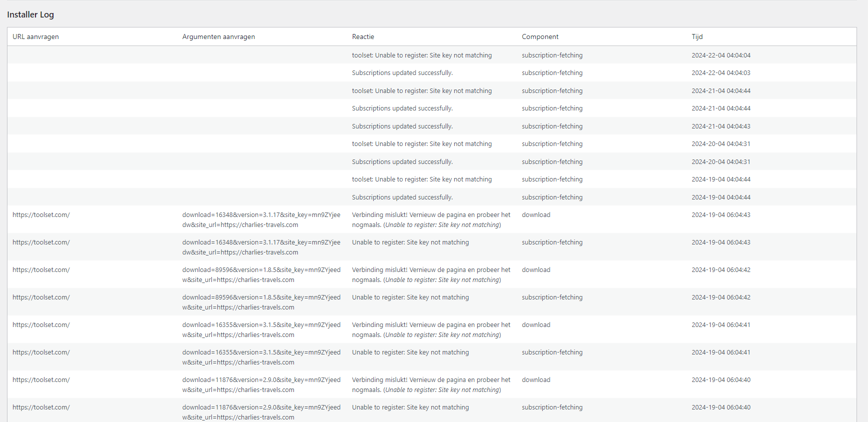
Task: Select the time cell "2024-22-04 04:04:03"
Action: (x=721, y=73)
